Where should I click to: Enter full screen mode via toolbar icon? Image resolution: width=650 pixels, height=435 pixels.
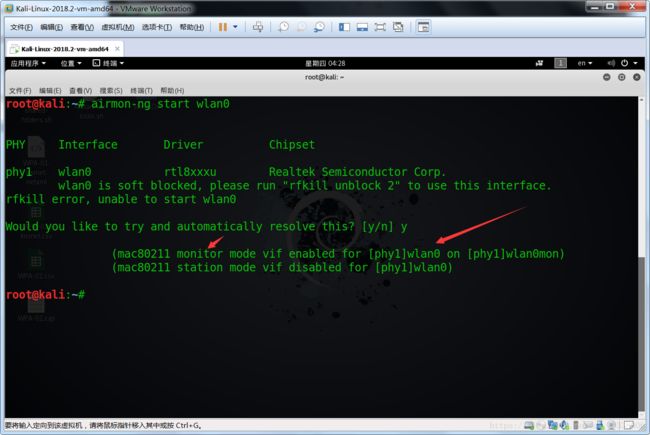[380, 27]
